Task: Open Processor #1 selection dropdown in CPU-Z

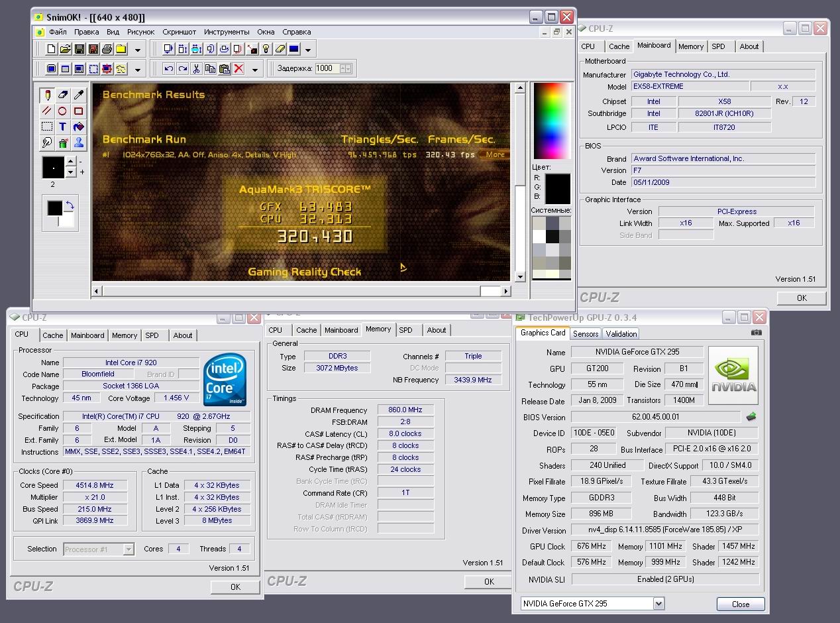Action: 129,549
